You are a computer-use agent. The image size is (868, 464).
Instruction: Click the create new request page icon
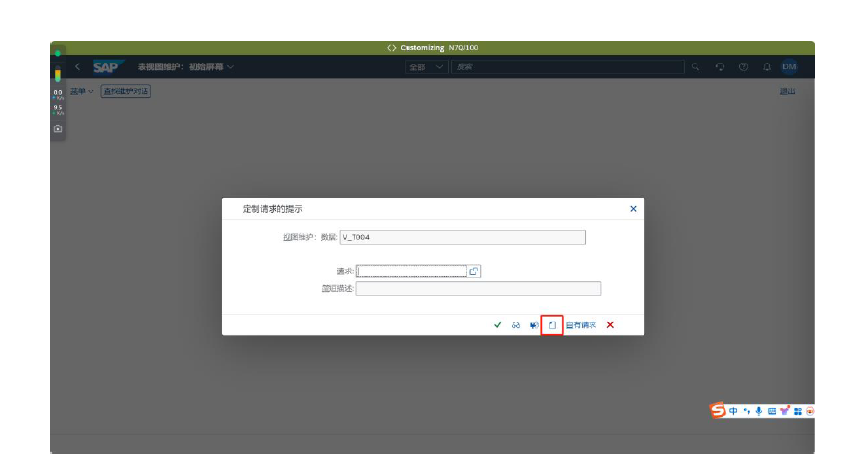tap(552, 325)
